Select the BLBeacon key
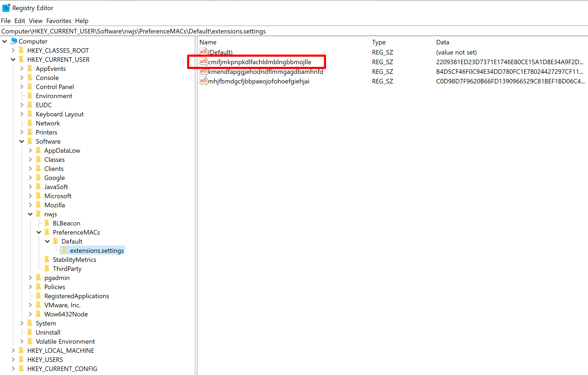This screenshot has width=588, height=375. tap(66, 223)
